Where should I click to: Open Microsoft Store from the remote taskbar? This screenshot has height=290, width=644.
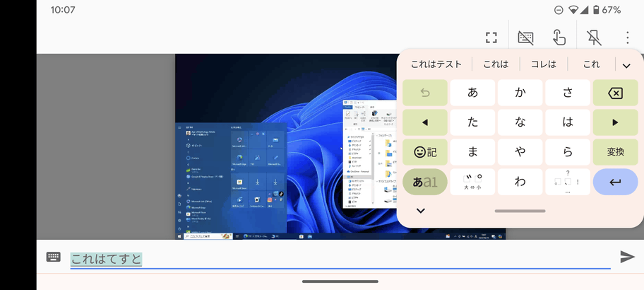(301, 236)
